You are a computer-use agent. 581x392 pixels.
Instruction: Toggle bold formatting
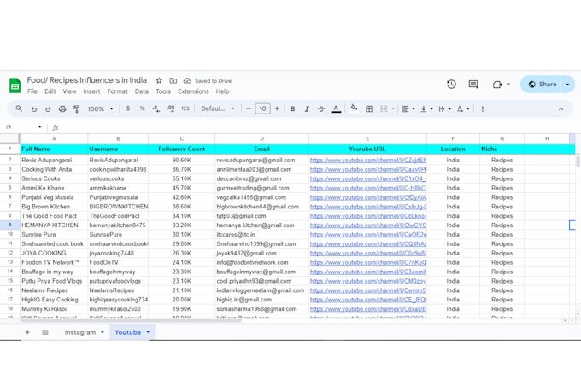[x=293, y=109]
